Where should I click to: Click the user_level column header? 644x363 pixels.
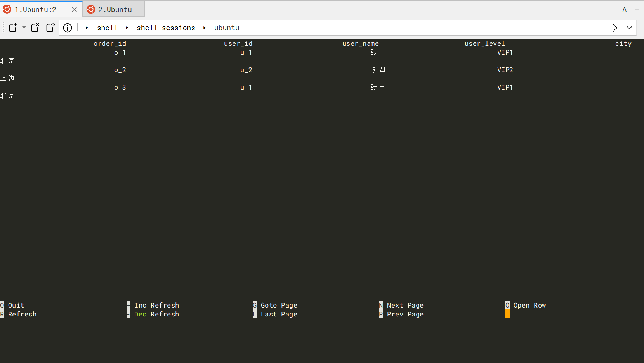485,44
